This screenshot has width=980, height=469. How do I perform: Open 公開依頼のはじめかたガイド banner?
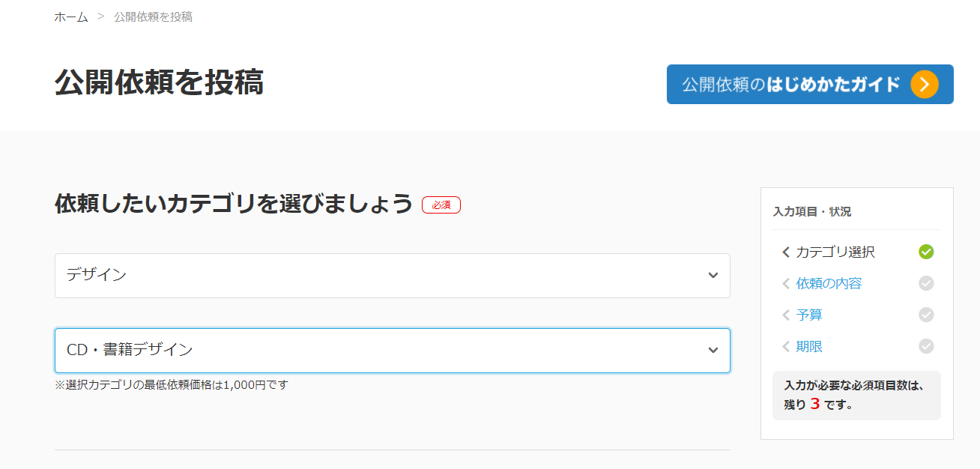point(810,85)
